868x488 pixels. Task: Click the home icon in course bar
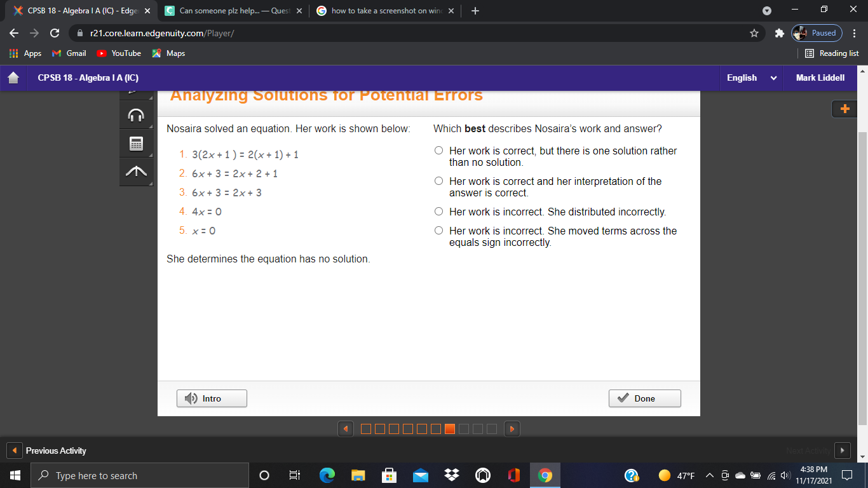click(x=13, y=78)
